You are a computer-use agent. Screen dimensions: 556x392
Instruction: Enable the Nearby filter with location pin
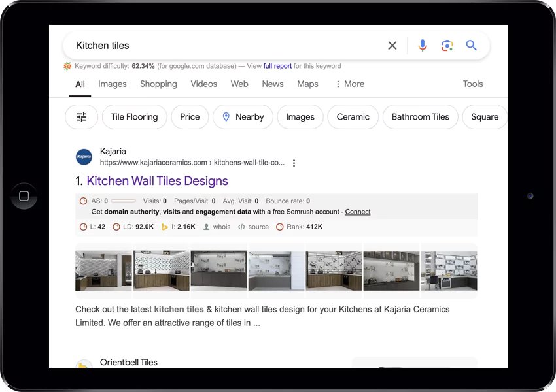[x=243, y=117]
